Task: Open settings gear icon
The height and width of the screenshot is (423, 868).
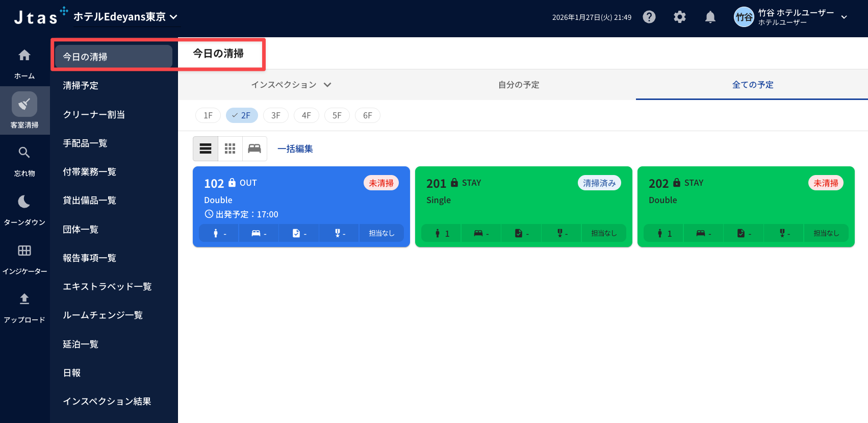Action: coord(680,17)
